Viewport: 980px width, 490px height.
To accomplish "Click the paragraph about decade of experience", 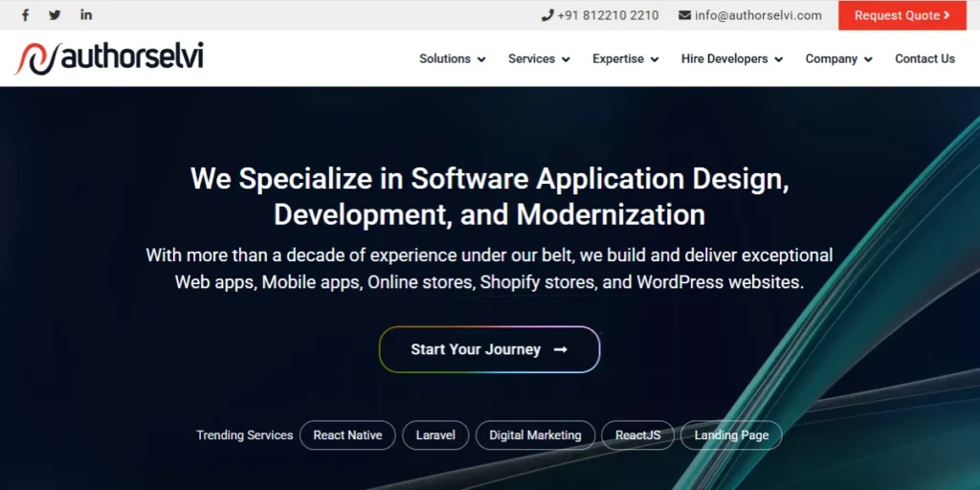I will click(x=489, y=269).
